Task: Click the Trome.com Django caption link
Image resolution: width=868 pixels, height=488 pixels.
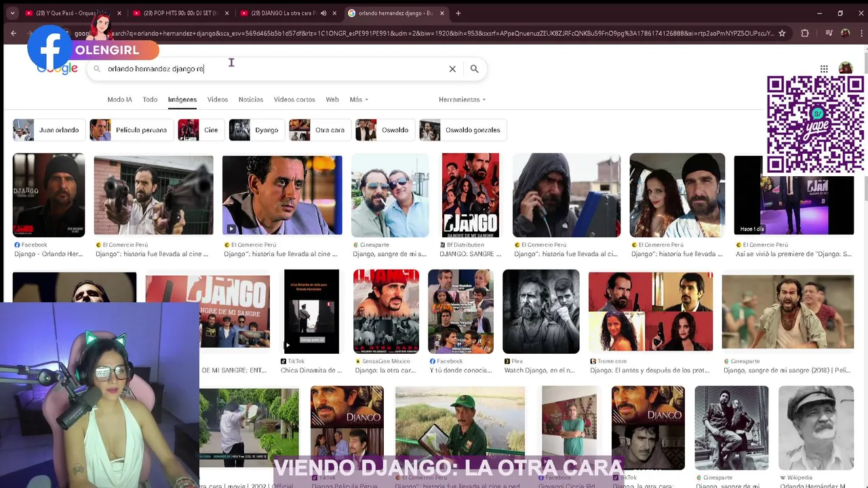Action: point(650,371)
